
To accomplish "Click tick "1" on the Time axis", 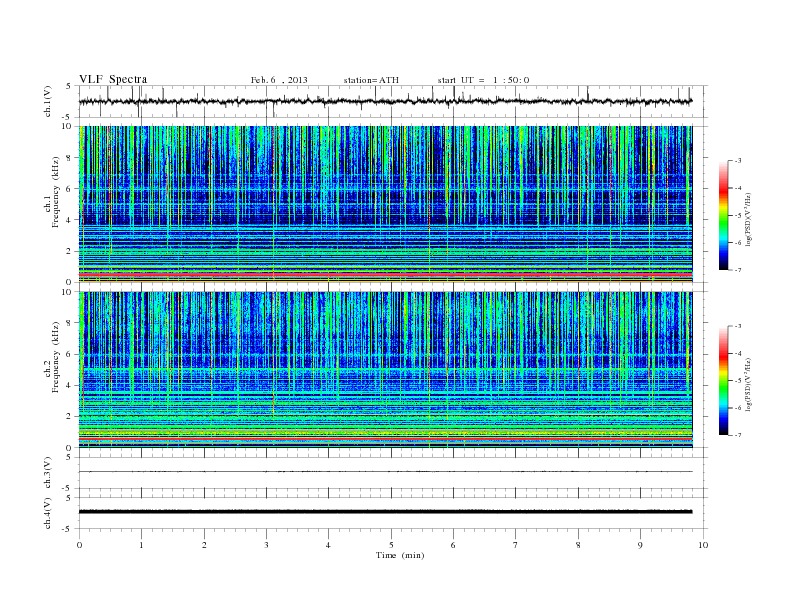I will [141, 545].
